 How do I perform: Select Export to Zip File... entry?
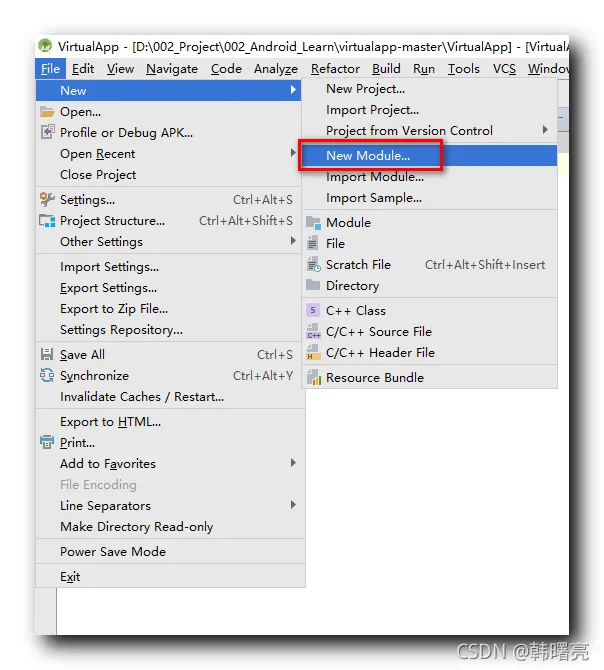coord(169,309)
